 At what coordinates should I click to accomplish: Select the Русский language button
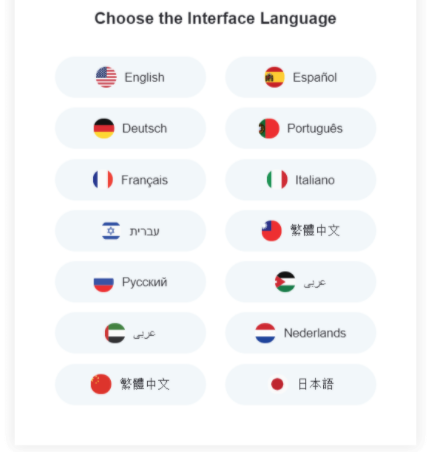click(x=130, y=282)
